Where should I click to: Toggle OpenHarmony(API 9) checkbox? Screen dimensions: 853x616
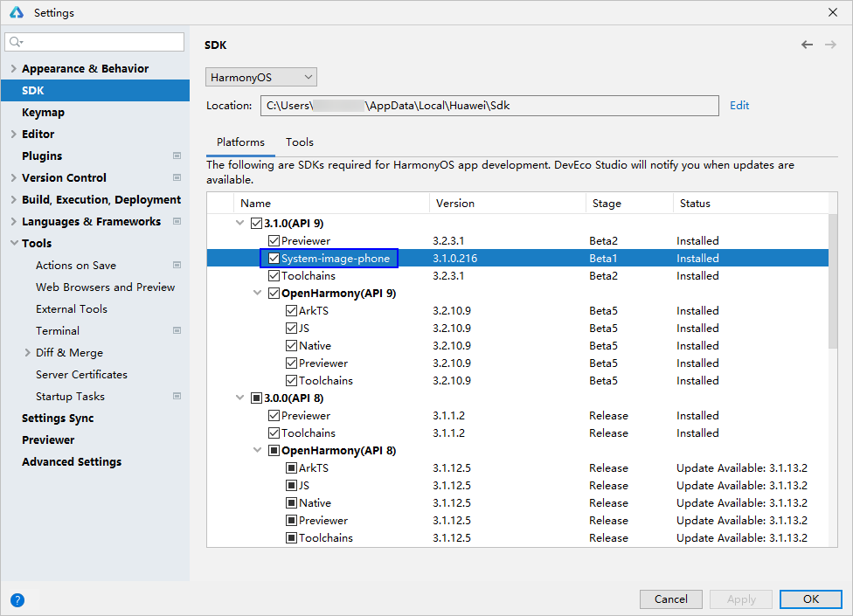pos(274,294)
